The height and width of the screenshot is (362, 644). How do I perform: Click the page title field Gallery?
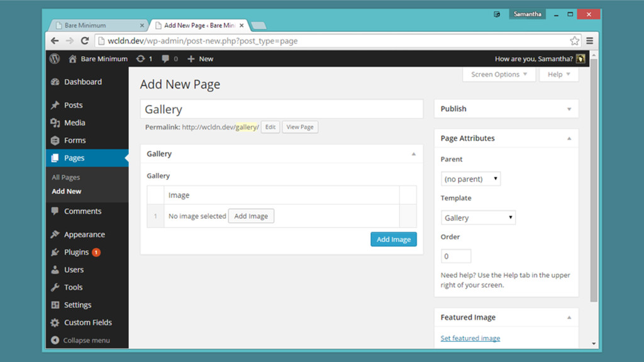[282, 109]
